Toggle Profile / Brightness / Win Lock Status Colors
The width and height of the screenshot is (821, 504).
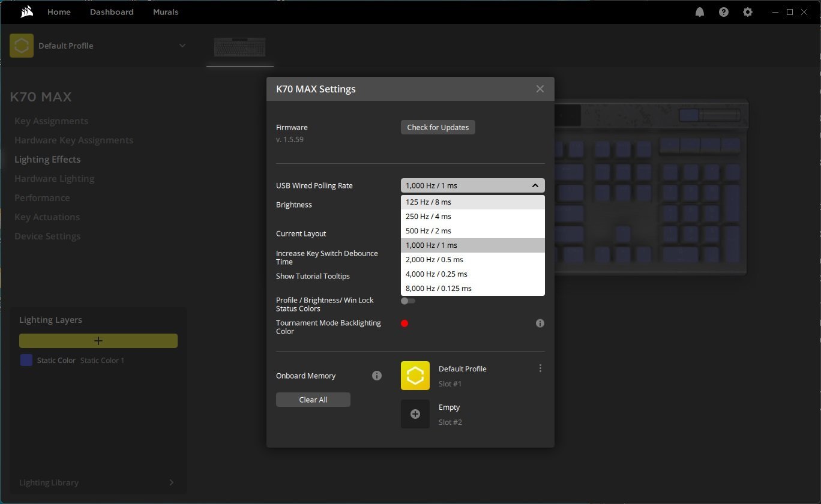[408, 301]
